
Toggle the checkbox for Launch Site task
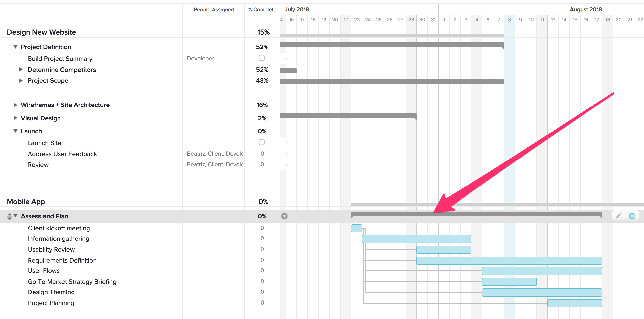pos(262,142)
